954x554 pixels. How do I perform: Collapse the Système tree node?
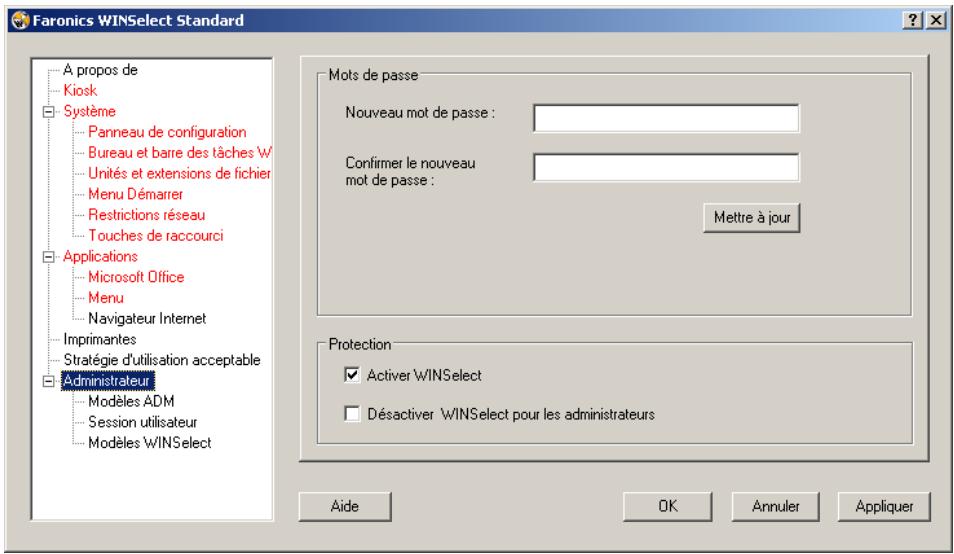48,111
